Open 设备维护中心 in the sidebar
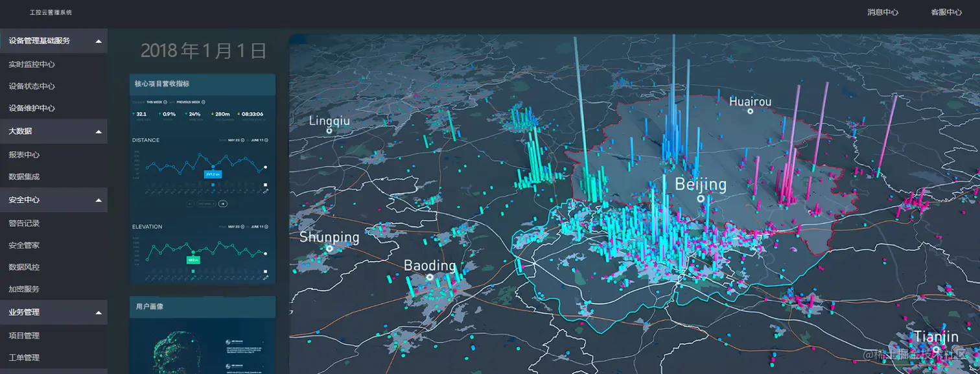The height and width of the screenshot is (374, 980). (x=32, y=108)
